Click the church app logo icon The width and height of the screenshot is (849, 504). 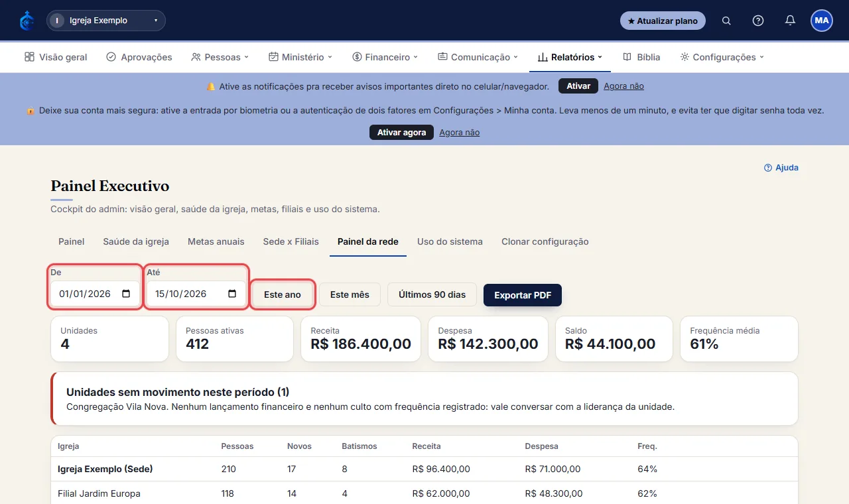tap(27, 21)
